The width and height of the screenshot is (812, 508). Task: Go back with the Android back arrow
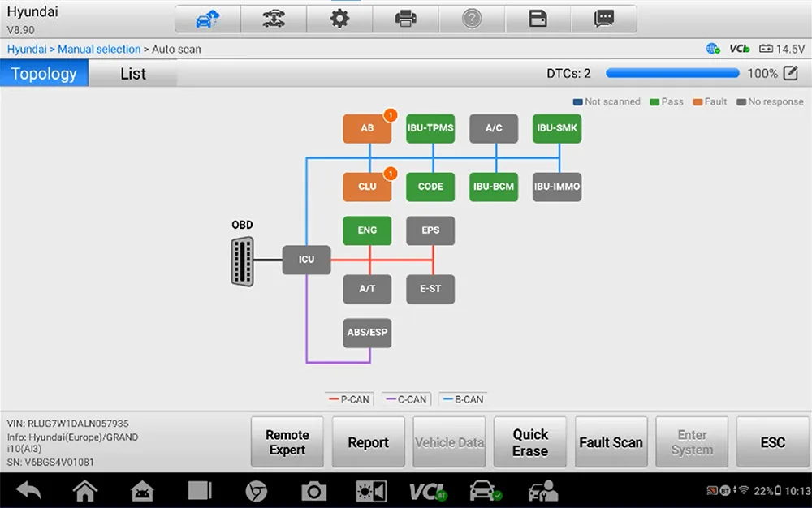tap(29, 490)
